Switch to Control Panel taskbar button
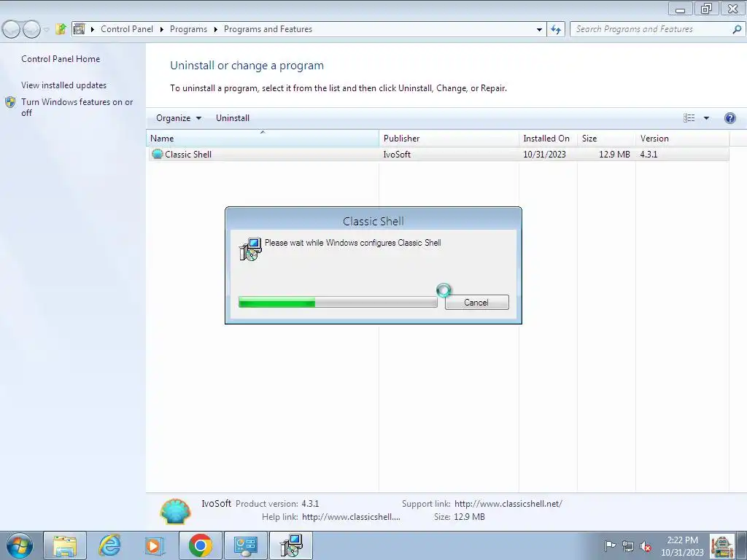The width and height of the screenshot is (747, 560). pyautogui.click(x=246, y=545)
